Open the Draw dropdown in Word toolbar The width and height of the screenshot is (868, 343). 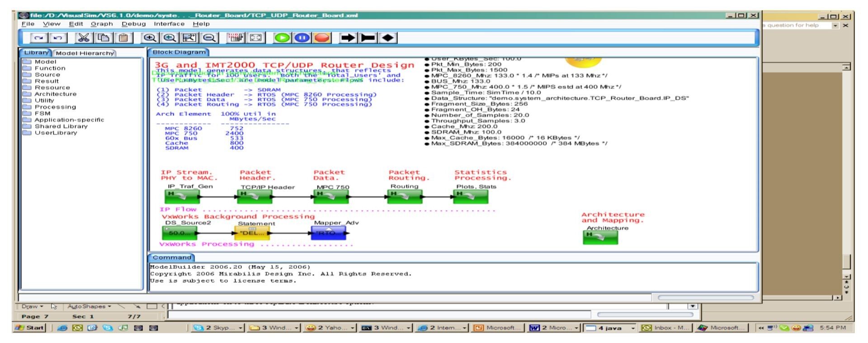pyautogui.click(x=32, y=306)
